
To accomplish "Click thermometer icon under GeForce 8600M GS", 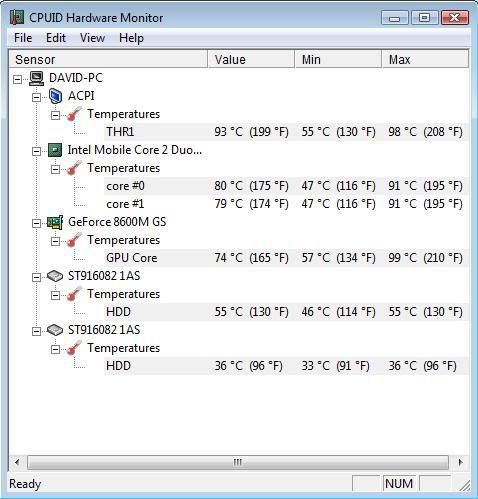I will (74, 240).
